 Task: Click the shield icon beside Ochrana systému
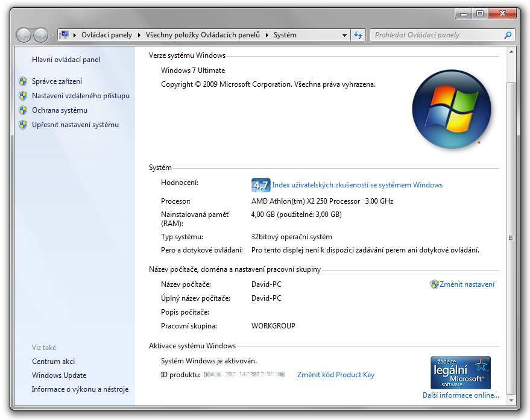tap(23, 110)
